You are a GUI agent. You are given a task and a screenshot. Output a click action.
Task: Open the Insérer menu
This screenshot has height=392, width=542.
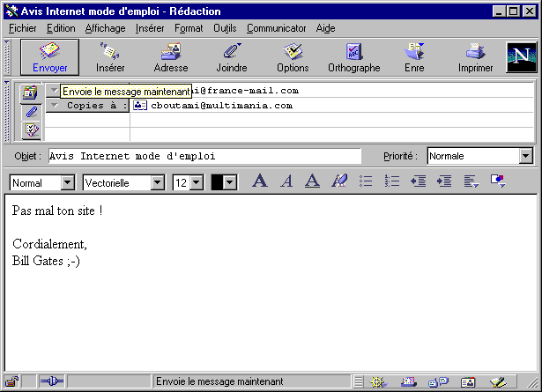[150, 28]
